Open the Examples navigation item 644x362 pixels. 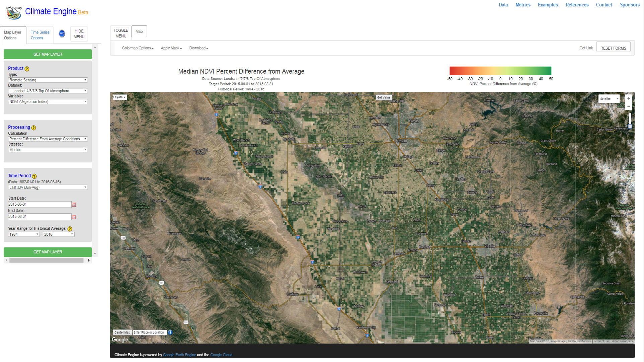click(x=548, y=5)
